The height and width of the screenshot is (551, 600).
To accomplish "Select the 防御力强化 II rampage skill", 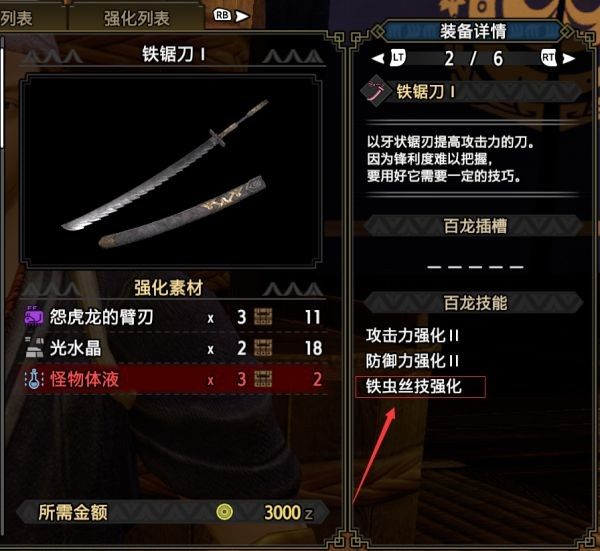I will pos(412,361).
